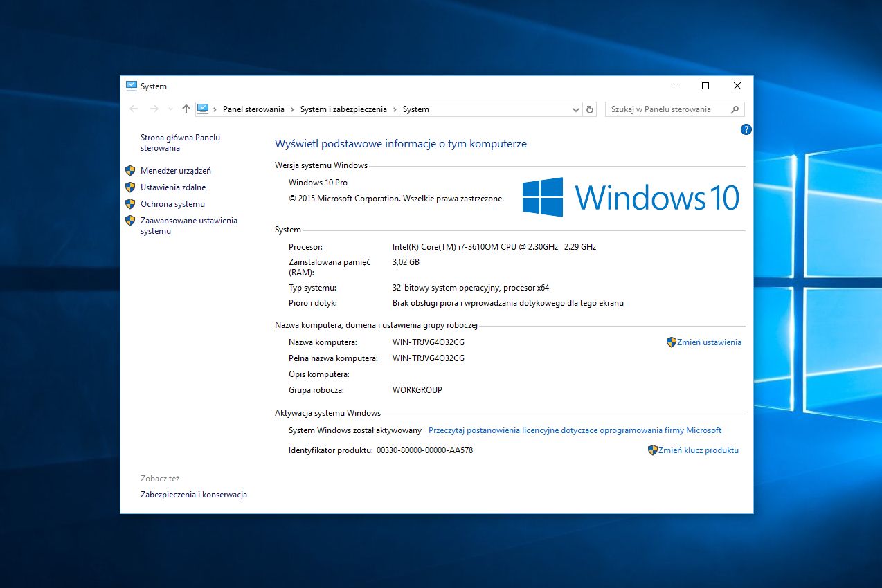Click the RAM value 3,02 GB

[406, 262]
